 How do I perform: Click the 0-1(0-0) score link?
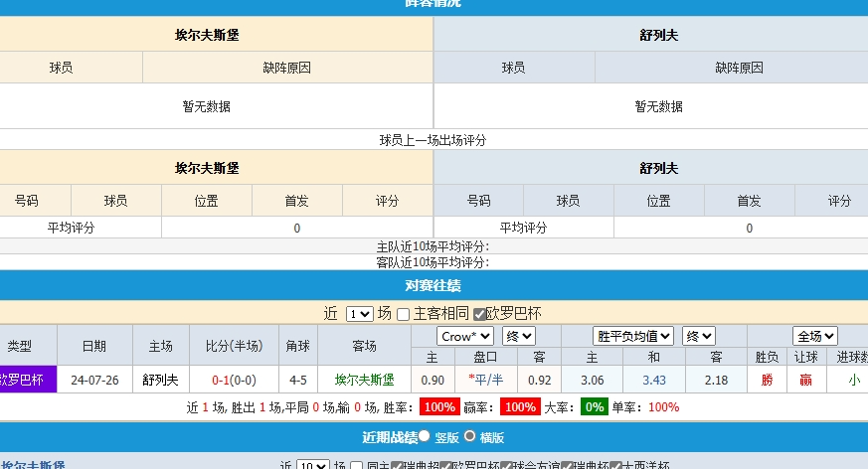234,381
